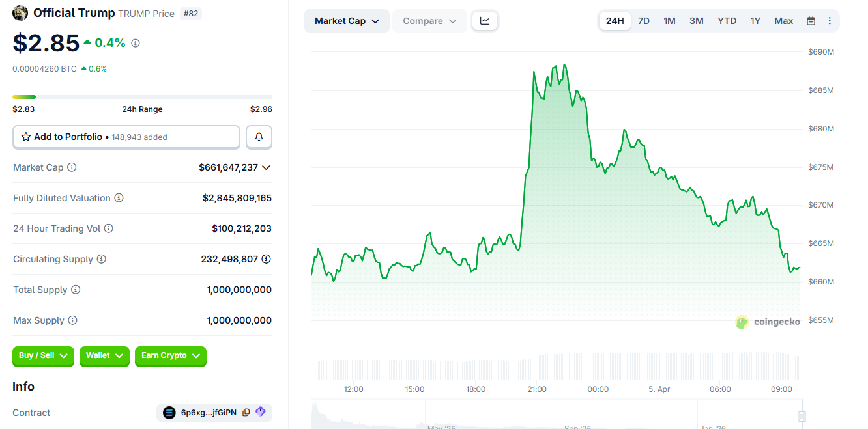Toggle the price alert bell
This screenshot has width=868, height=429.
click(259, 137)
